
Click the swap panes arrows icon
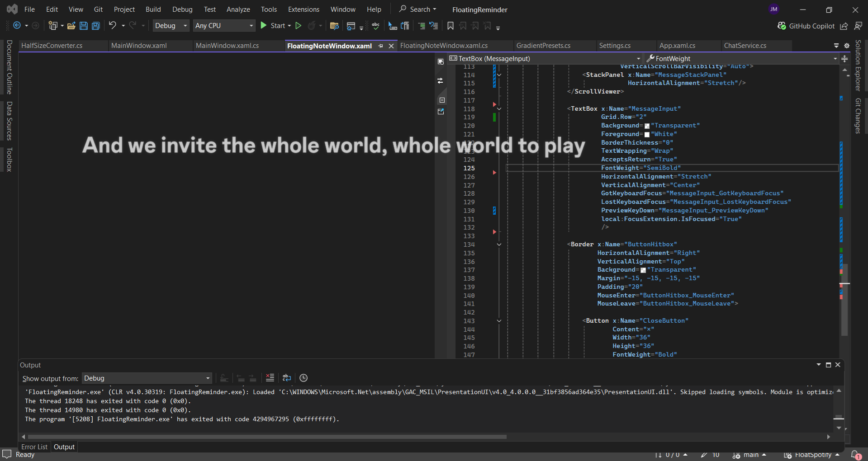(x=441, y=81)
